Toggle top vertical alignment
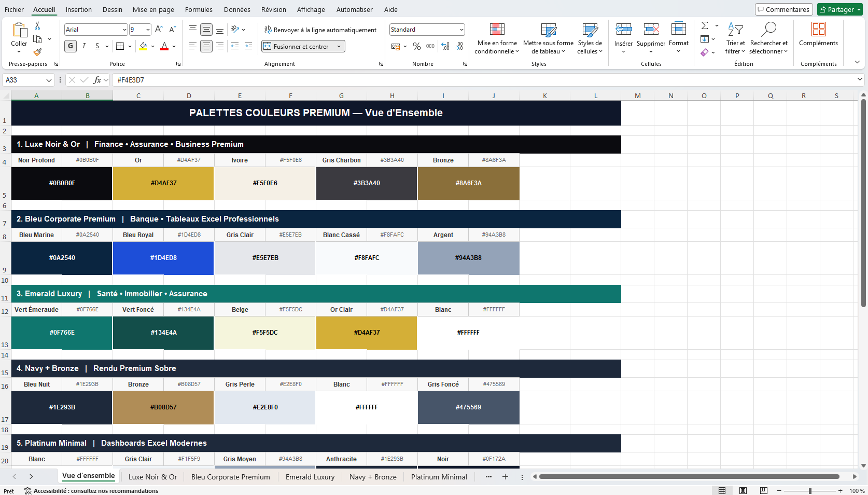868x495 pixels. [x=192, y=30]
